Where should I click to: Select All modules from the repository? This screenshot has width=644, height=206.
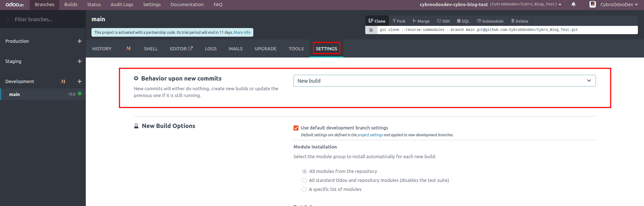tap(305, 171)
